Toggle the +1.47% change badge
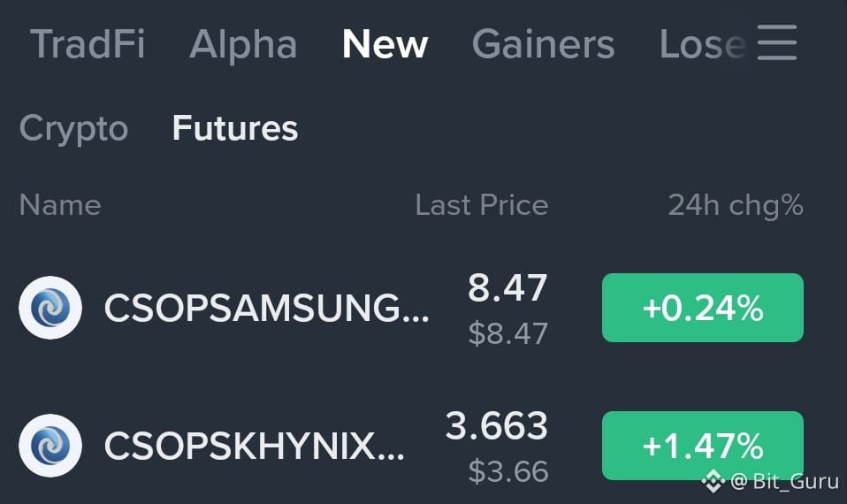Image resolution: width=847 pixels, height=504 pixels. 703,446
